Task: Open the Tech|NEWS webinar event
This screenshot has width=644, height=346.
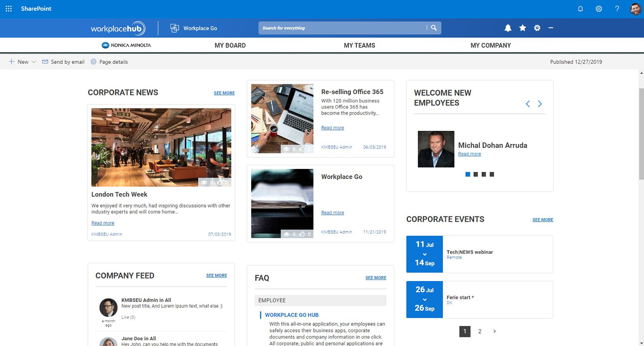Action: click(470, 252)
